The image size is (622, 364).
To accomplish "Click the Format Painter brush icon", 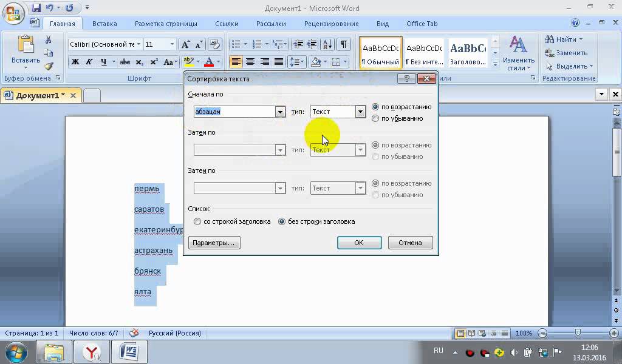I will tap(49, 66).
